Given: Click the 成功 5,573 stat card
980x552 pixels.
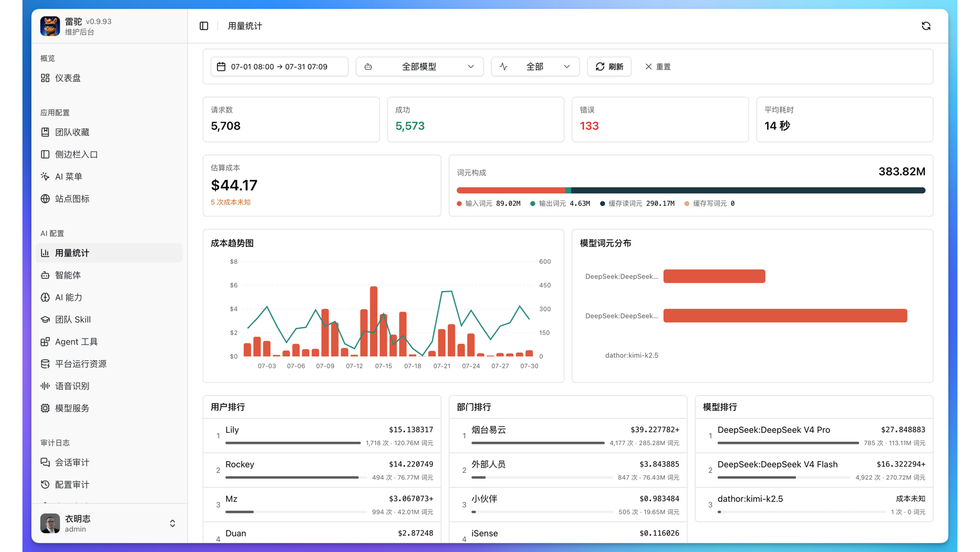Looking at the screenshot, I should 476,120.
